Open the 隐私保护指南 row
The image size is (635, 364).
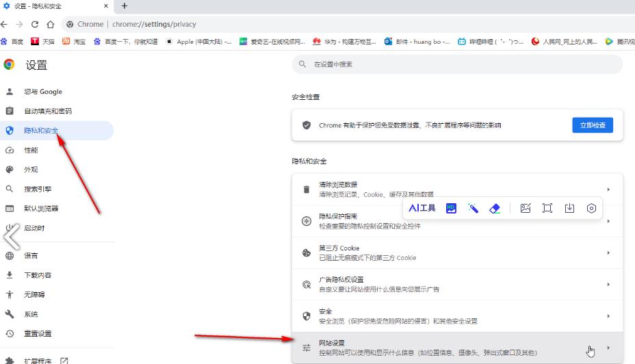457,221
